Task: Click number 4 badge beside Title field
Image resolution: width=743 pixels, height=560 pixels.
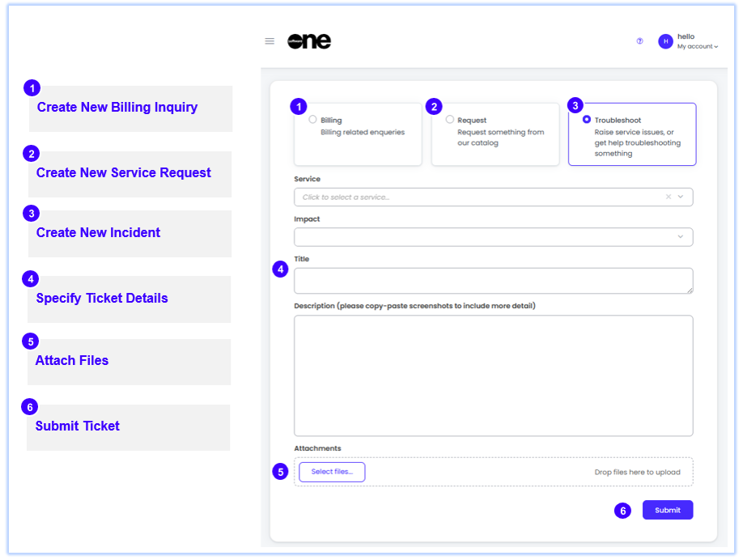Action: pyautogui.click(x=280, y=269)
